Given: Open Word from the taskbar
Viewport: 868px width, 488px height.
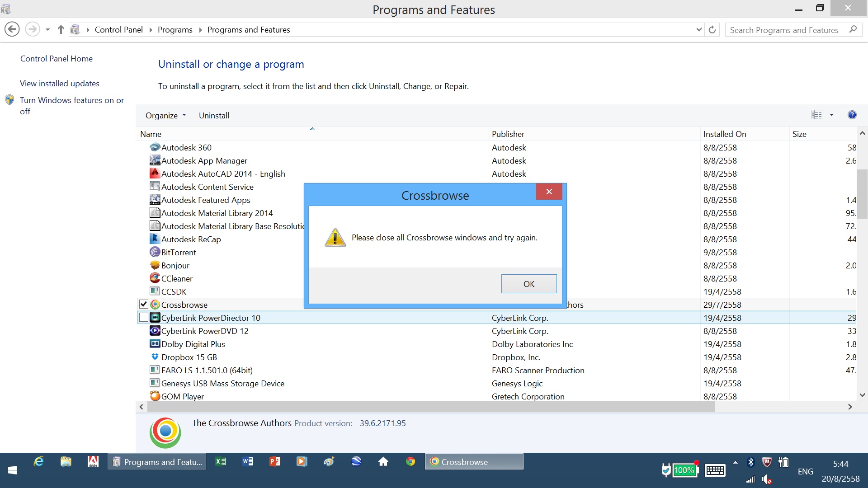Looking at the screenshot, I should coord(248,461).
